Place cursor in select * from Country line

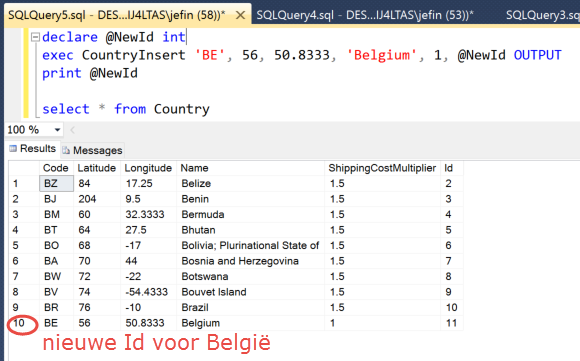click(126, 109)
